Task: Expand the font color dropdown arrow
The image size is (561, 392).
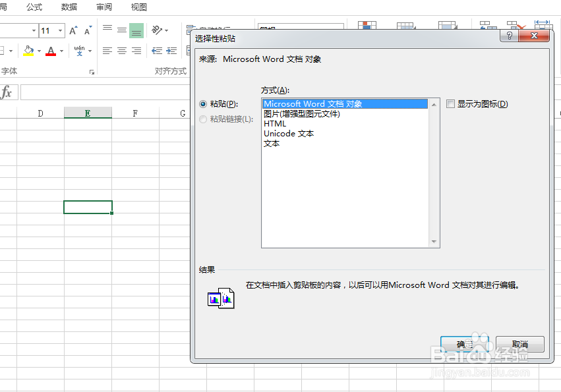Action: [61, 51]
